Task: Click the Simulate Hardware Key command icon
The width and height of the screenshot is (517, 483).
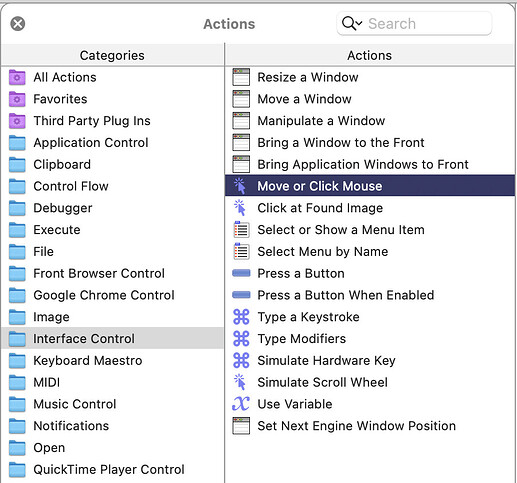Action: point(241,360)
